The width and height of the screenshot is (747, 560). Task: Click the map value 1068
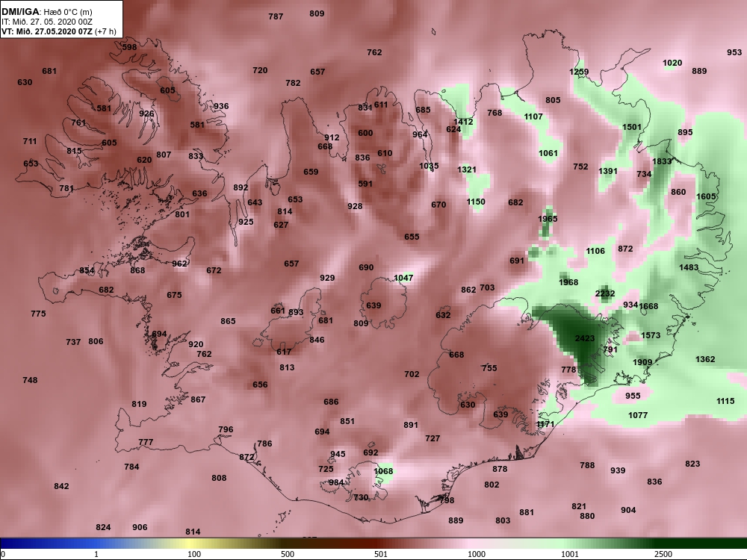tap(383, 471)
